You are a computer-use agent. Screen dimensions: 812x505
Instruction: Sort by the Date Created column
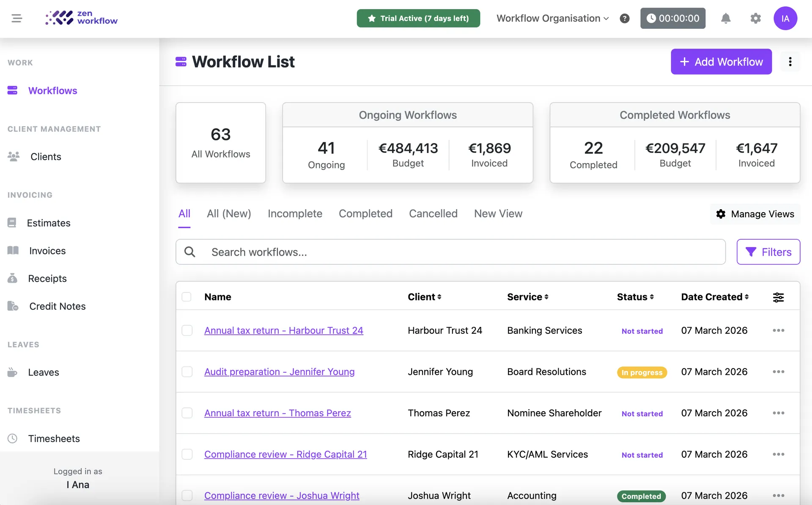point(715,297)
